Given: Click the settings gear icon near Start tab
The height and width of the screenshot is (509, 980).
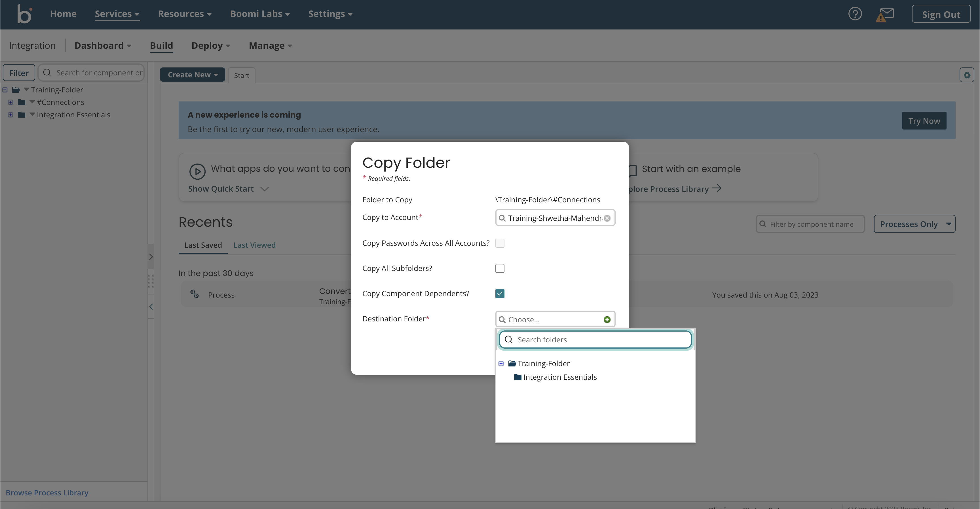Looking at the screenshot, I should [x=967, y=75].
